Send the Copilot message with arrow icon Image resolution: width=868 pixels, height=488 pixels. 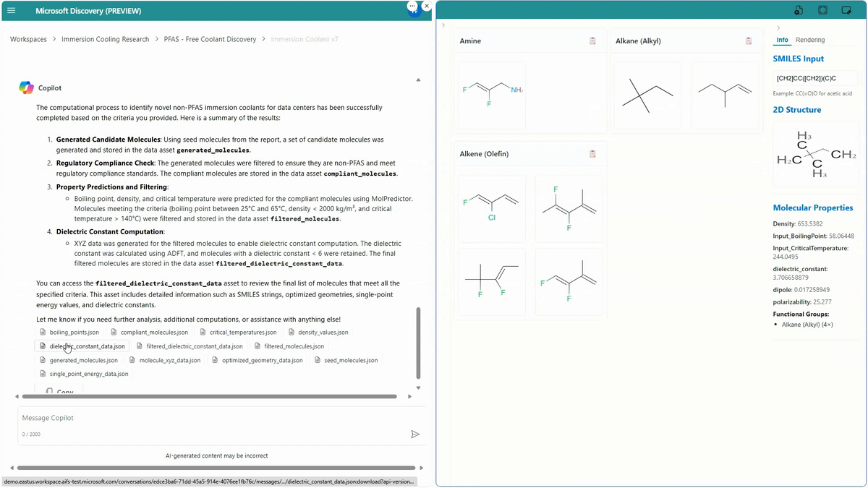coord(415,435)
